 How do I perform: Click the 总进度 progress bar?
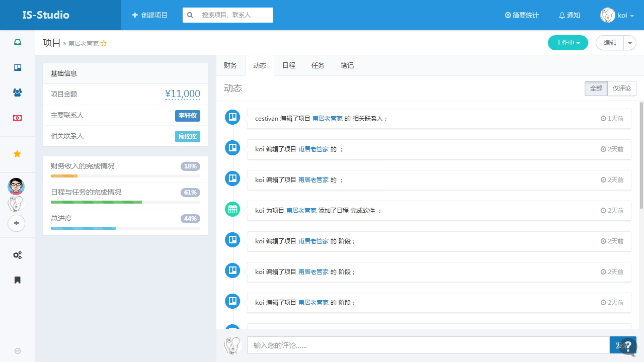click(125, 228)
